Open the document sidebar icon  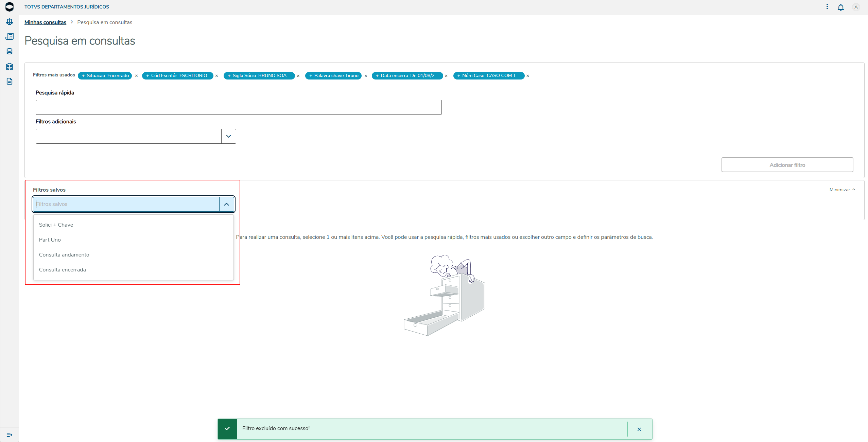(x=10, y=82)
